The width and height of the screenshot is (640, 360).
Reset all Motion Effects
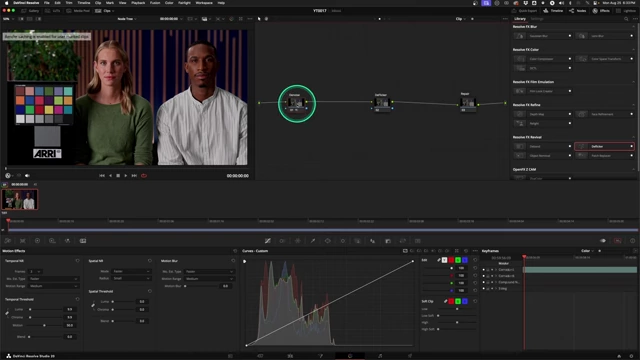(x=235, y=251)
